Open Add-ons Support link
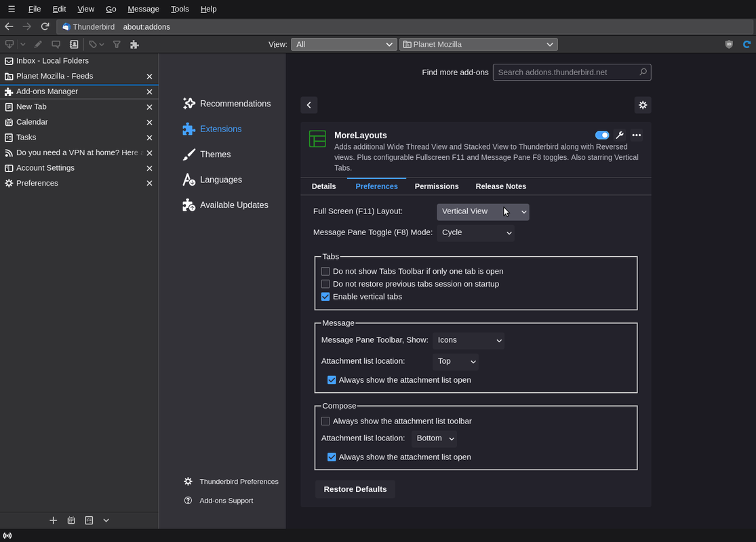 pyautogui.click(x=218, y=501)
